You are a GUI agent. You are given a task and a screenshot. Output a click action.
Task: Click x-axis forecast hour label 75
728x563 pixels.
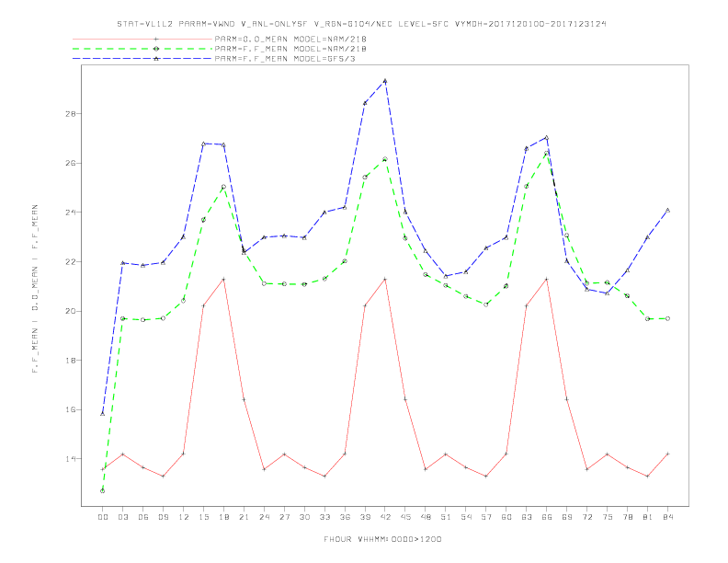tap(608, 517)
